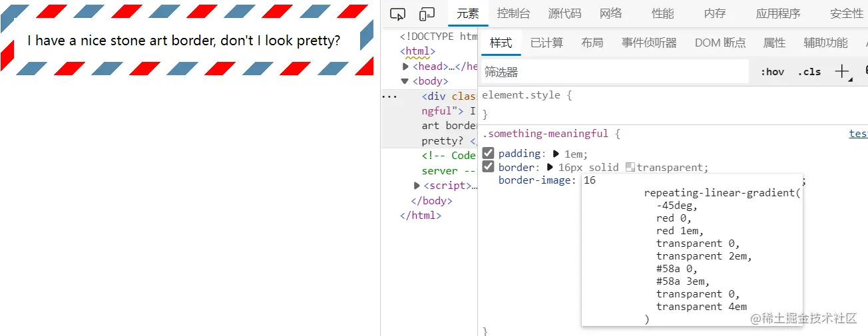Open the 内存 tab
Viewport: 868px width, 336px height.
coord(715,14)
